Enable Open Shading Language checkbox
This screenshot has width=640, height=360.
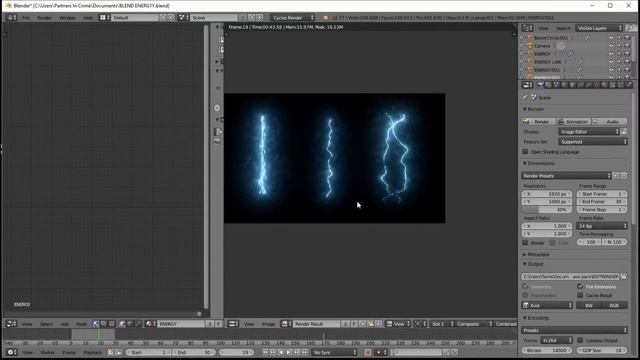(525, 152)
